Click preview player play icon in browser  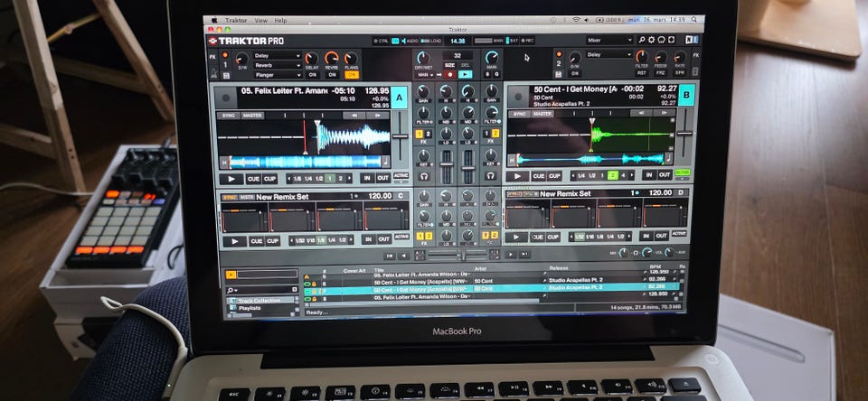[231, 275]
